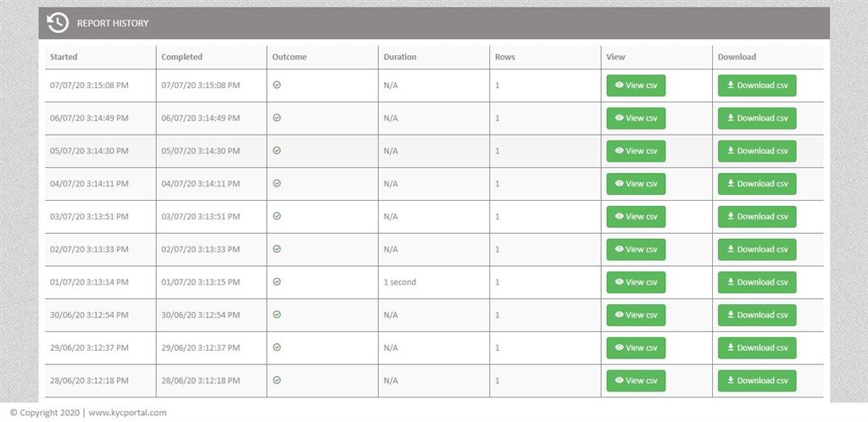Download csv for the 05/07/20 report
This screenshot has height=422, width=868.
pyautogui.click(x=757, y=151)
